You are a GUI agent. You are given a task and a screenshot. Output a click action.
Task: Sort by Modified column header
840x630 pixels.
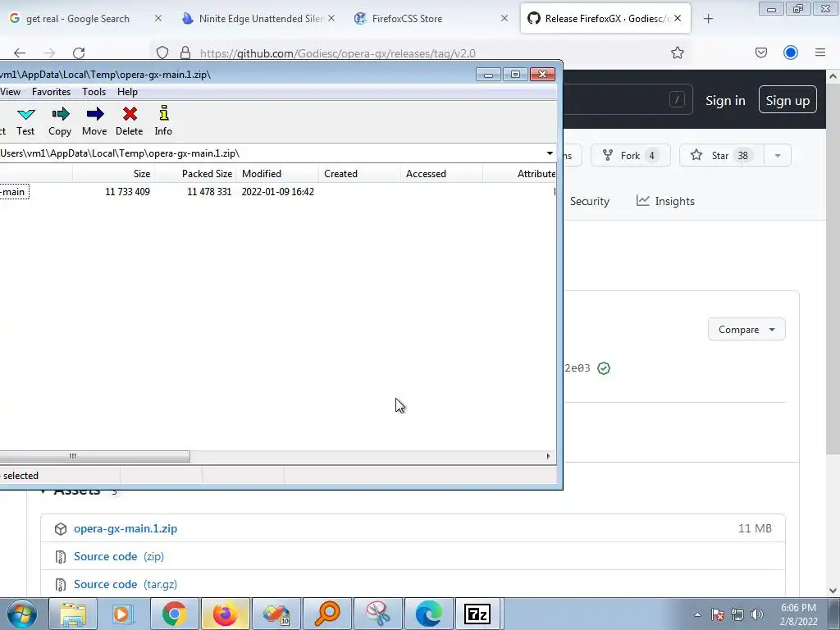[278, 174]
